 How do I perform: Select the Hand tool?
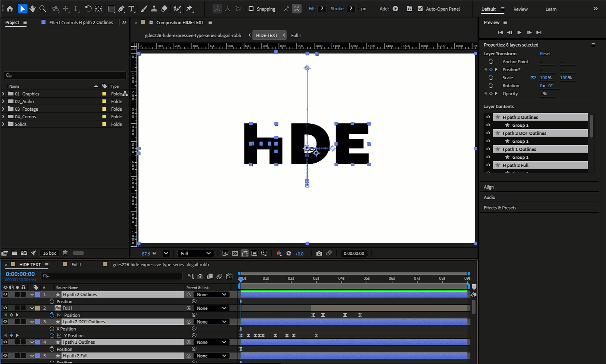pos(32,9)
